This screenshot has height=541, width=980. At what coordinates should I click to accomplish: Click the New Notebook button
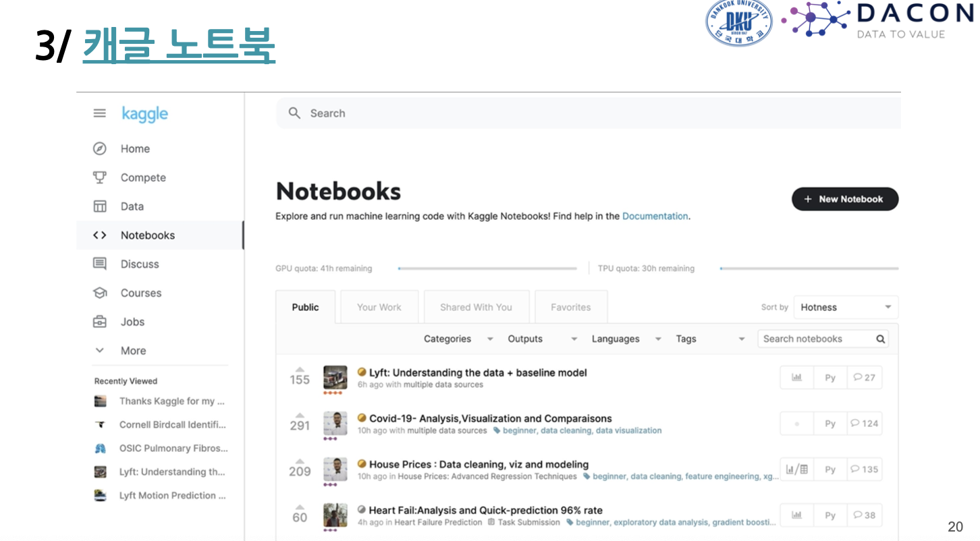pyautogui.click(x=845, y=199)
